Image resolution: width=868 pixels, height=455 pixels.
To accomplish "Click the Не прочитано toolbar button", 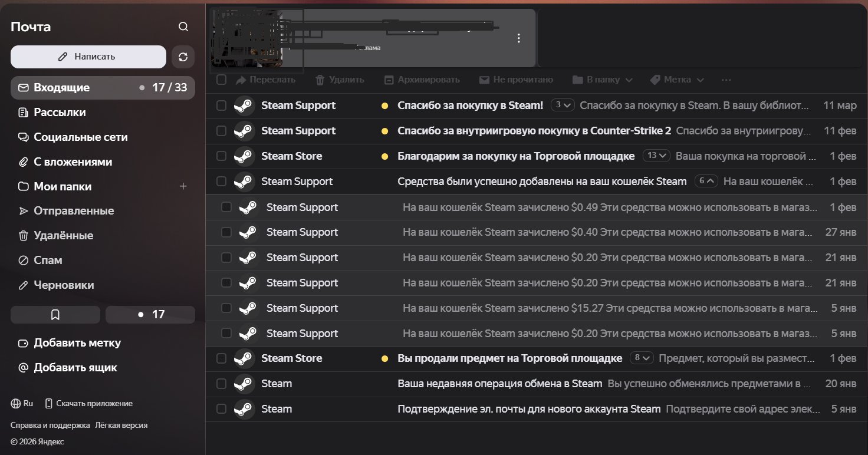I will [x=516, y=80].
